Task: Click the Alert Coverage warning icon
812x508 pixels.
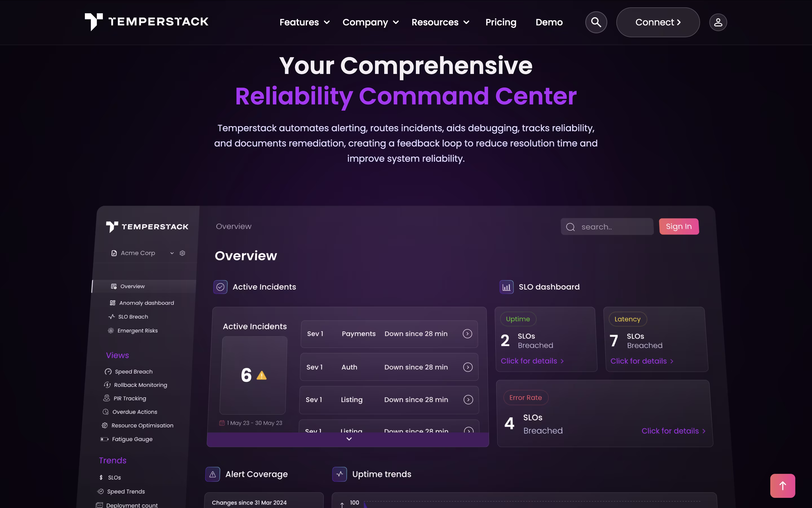Action: click(x=213, y=474)
